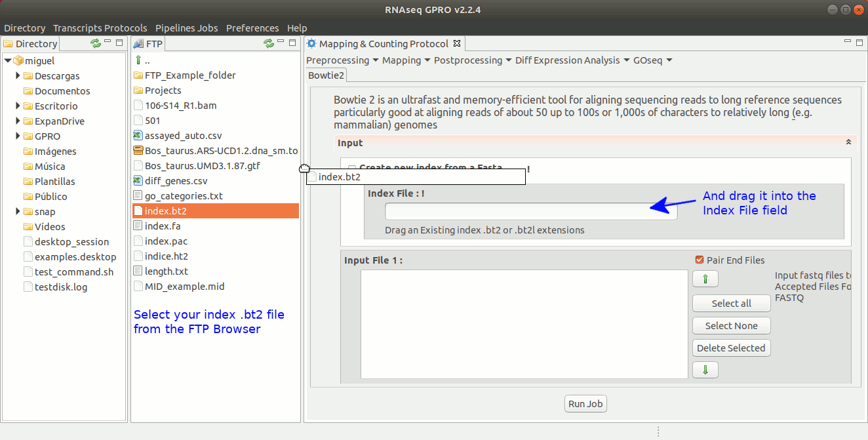Select the diff_genes.csv file in FTP
868x440 pixels.
(176, 181)
